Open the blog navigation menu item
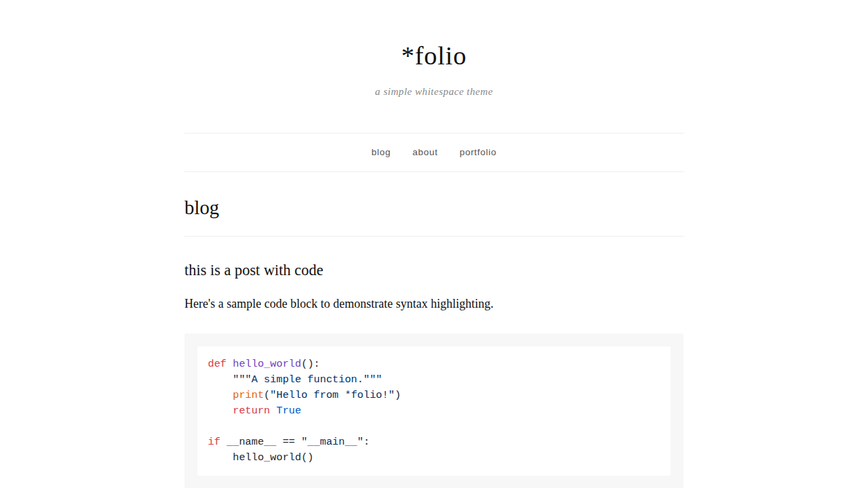Image resolution: width=868 pixels, height=488 pixels. 380,152
